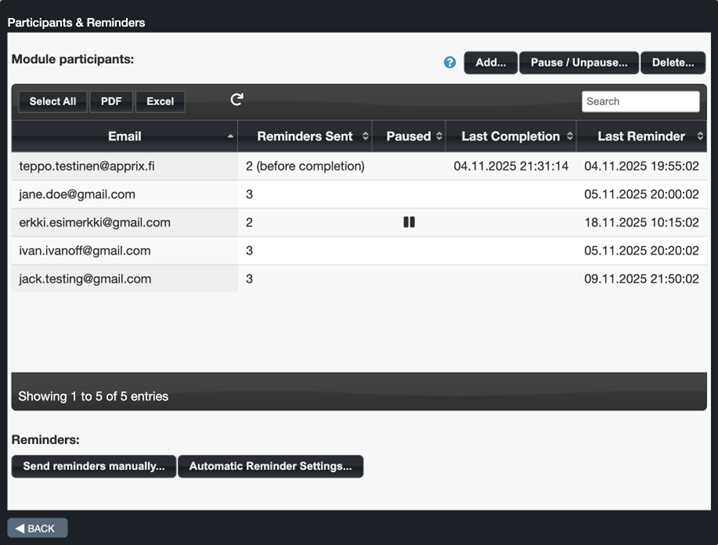
Task: Open Send reminders manually dialog
Action: pyautogui.click(x=94, y=466)
